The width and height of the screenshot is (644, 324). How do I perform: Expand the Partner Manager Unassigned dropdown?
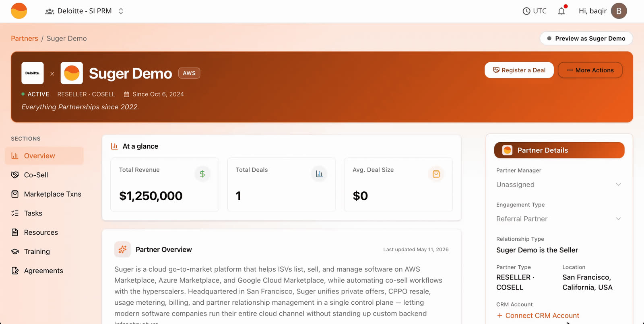coord(559,185)
